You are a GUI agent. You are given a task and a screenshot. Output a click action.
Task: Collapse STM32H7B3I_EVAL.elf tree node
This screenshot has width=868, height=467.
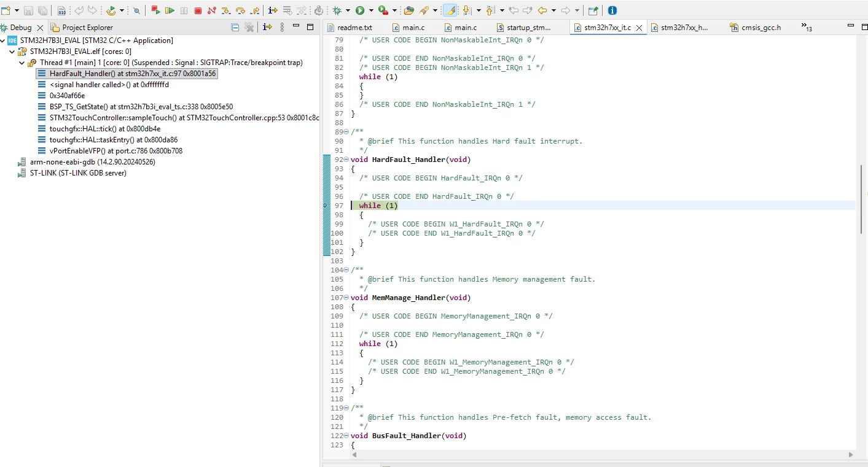(x=12, y=52)
